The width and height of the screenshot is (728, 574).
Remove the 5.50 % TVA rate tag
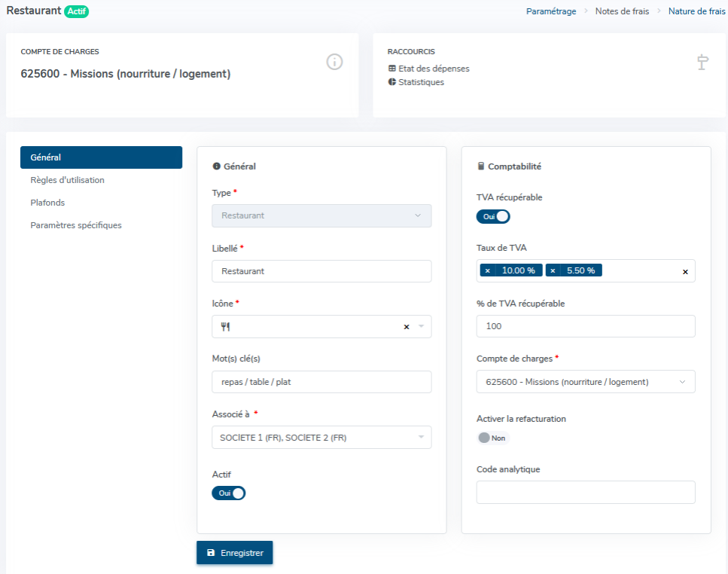pyautogui.click(x=553, y=270)
